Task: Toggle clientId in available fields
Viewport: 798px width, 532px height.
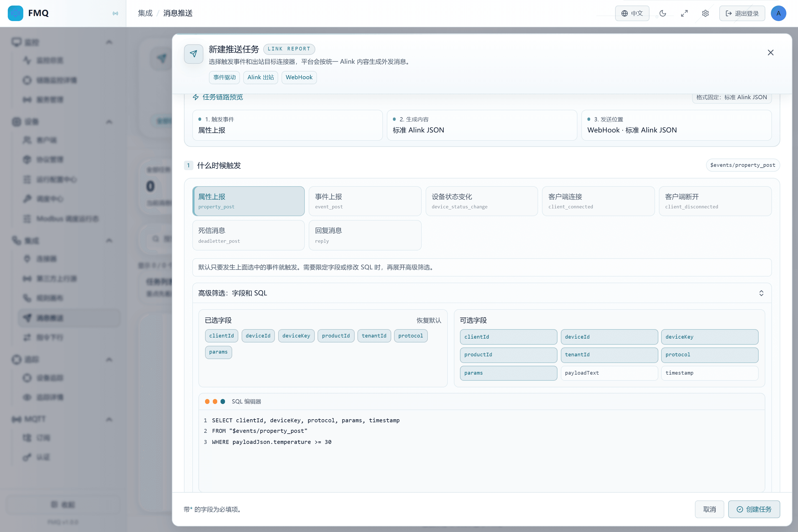Action: (508, 337)
